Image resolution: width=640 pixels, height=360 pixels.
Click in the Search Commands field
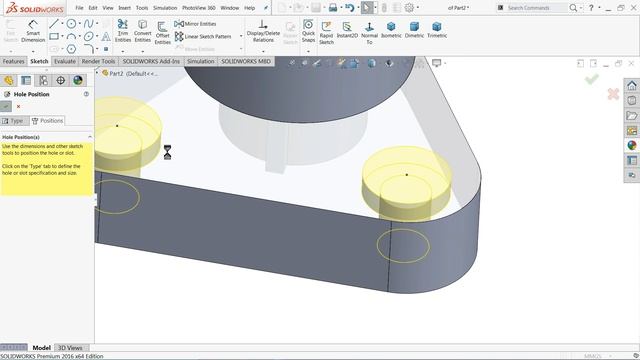[x=536, y=8]
